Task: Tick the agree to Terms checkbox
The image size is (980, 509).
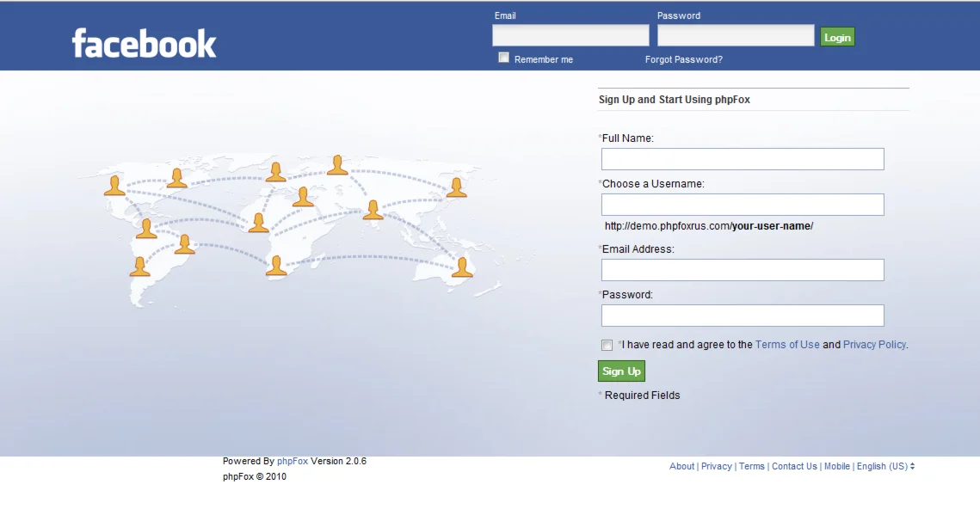Action: click(607, 346)
